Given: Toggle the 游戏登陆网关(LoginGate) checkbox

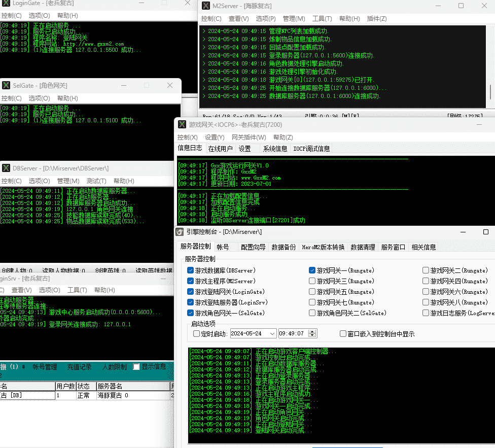Looking at the screenshot, I should 190,292.
